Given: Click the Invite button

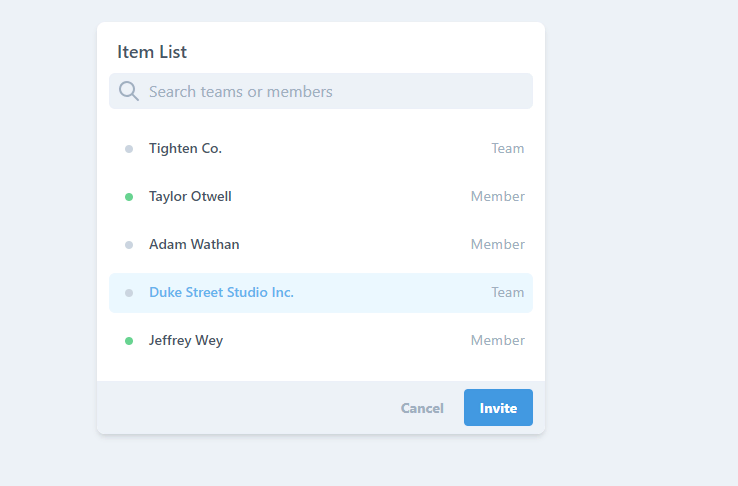Looking at the screenshot, I should [498, 407].
